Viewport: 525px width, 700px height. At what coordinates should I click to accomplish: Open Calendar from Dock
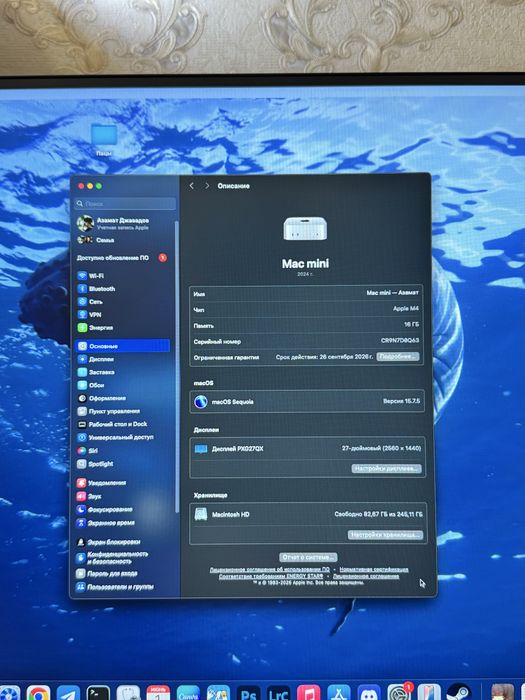coord(158,693)
